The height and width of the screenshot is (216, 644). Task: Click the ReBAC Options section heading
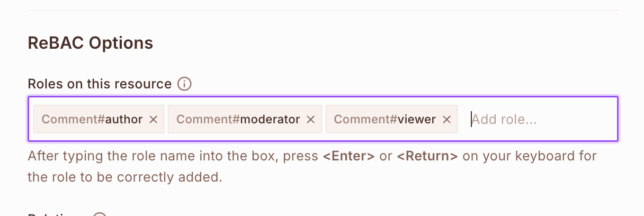90,43
